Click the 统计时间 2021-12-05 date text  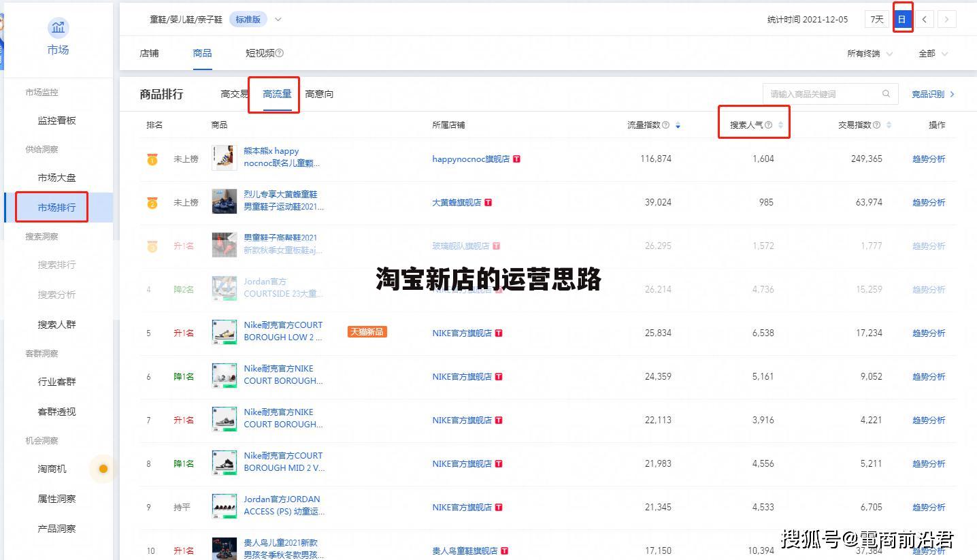[x=808, y=19]
